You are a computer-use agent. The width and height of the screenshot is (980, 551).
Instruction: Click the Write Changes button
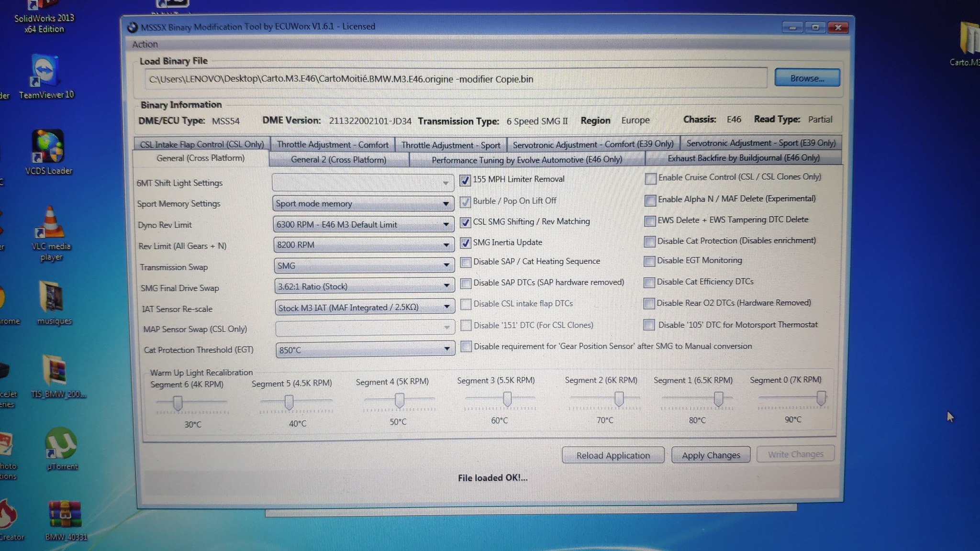tap(795, 454)
